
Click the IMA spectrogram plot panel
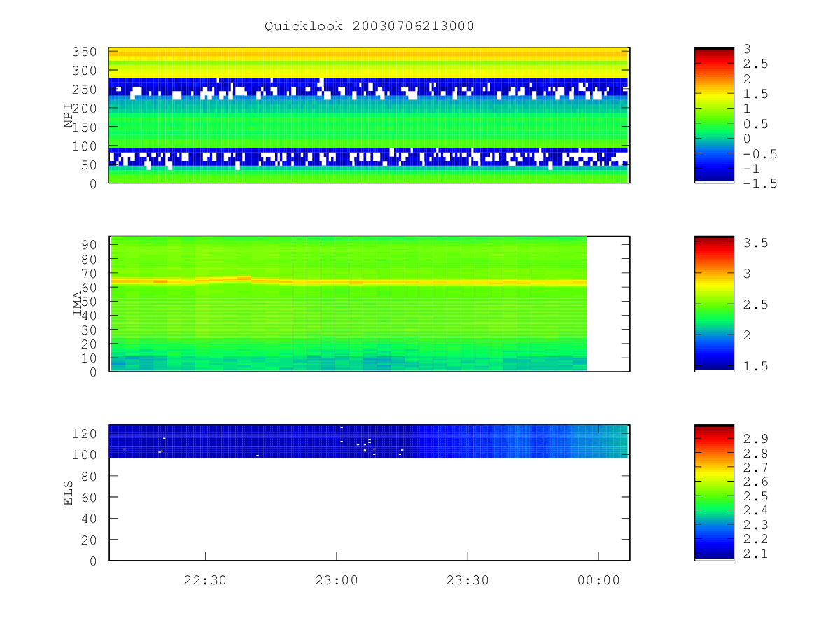point(369,304)
